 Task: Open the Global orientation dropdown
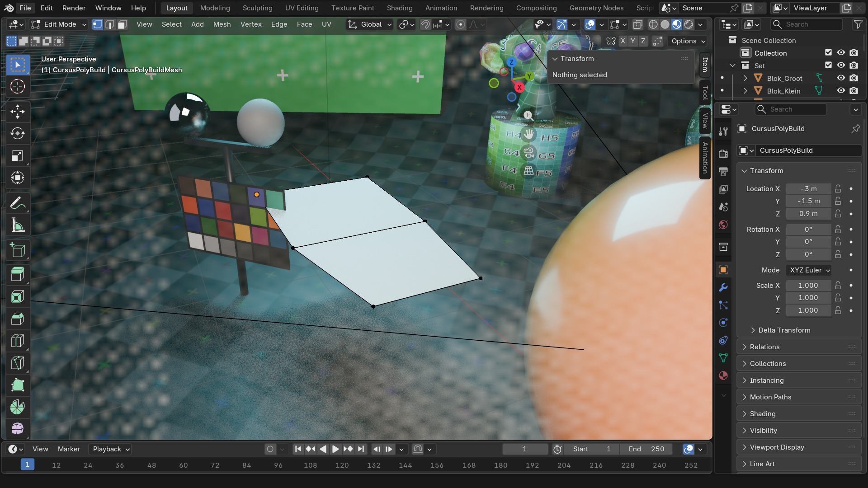tap(370, 24)
